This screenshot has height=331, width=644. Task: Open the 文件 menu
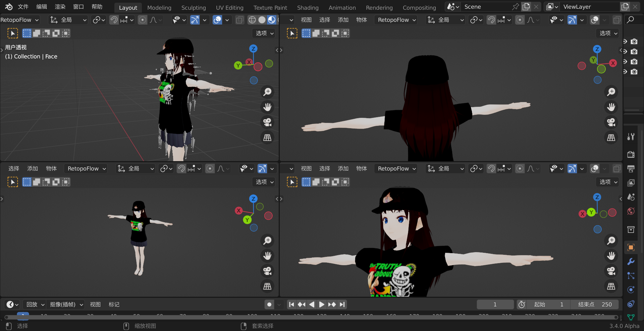(x=22, y=6)
